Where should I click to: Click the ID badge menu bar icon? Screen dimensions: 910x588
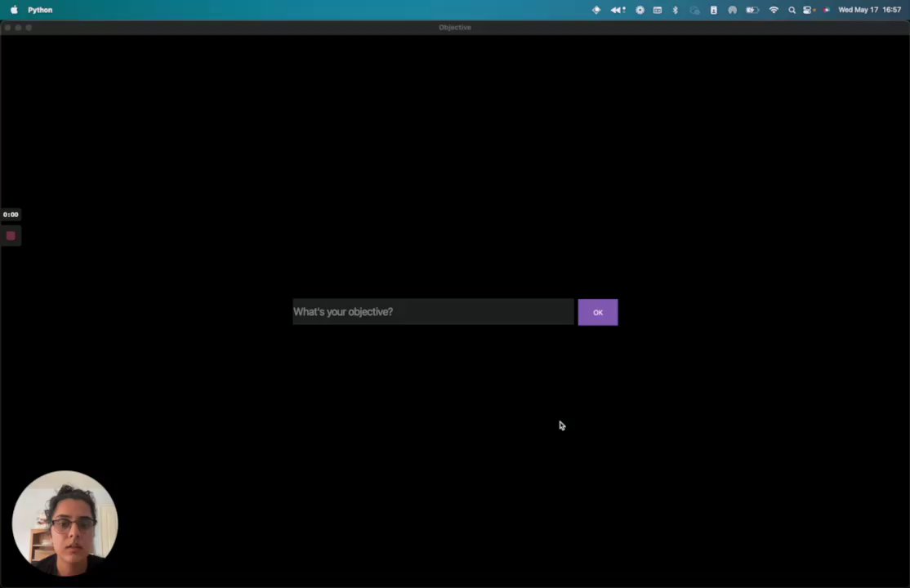pos(713,10)
